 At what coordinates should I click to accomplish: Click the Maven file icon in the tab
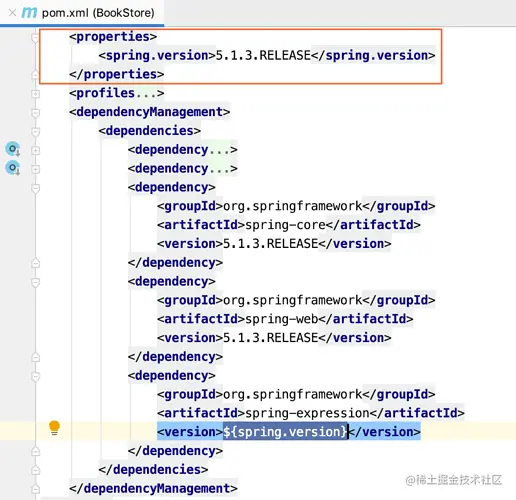29,13
